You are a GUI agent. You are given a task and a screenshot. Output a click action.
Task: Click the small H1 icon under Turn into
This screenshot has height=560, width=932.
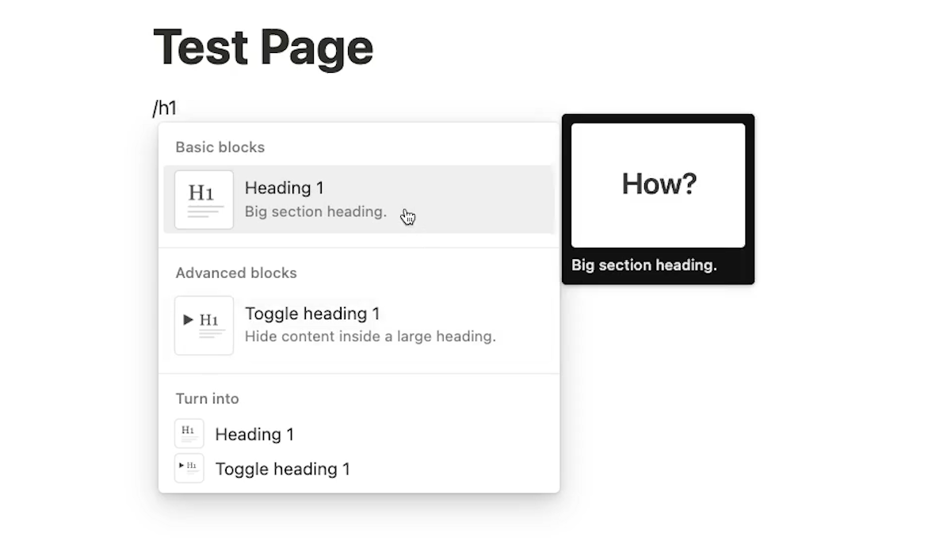point(189,433)
